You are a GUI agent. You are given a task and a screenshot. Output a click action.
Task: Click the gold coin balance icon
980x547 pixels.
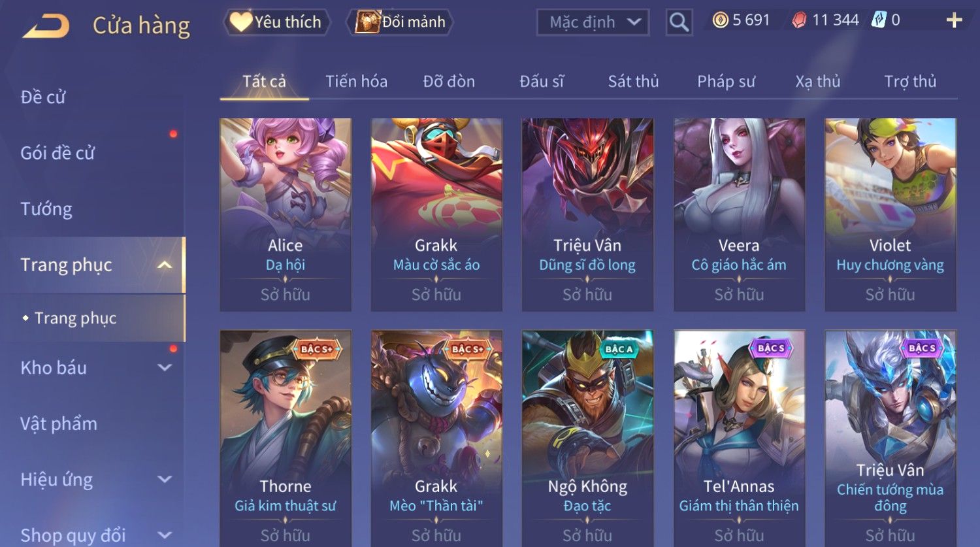click(720, 20)
